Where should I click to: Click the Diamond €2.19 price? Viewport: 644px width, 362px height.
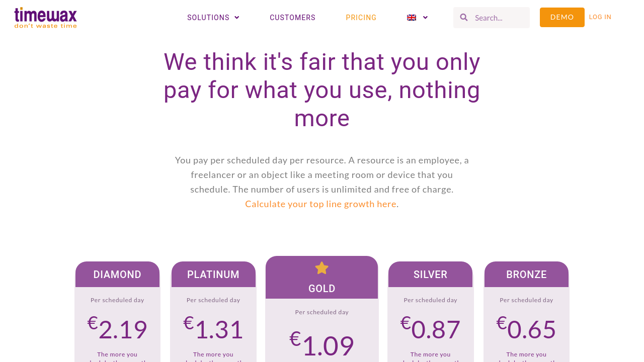click(117, 329)
